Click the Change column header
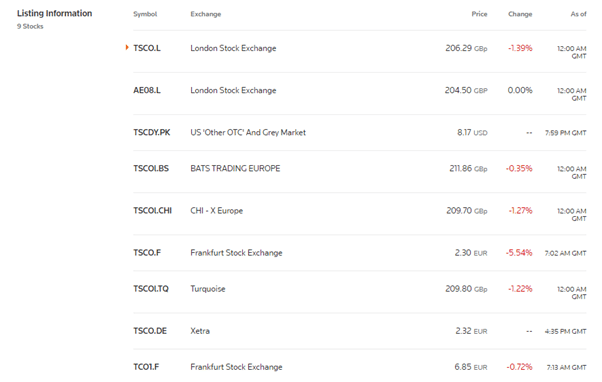The width and height of the screenshot is (602, 382). tap(520, 14)
